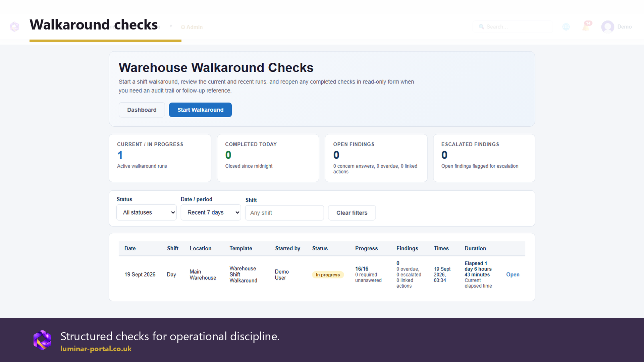644x362 pixels.
Task: Select the Shift column header
Action: click(173, 248)
